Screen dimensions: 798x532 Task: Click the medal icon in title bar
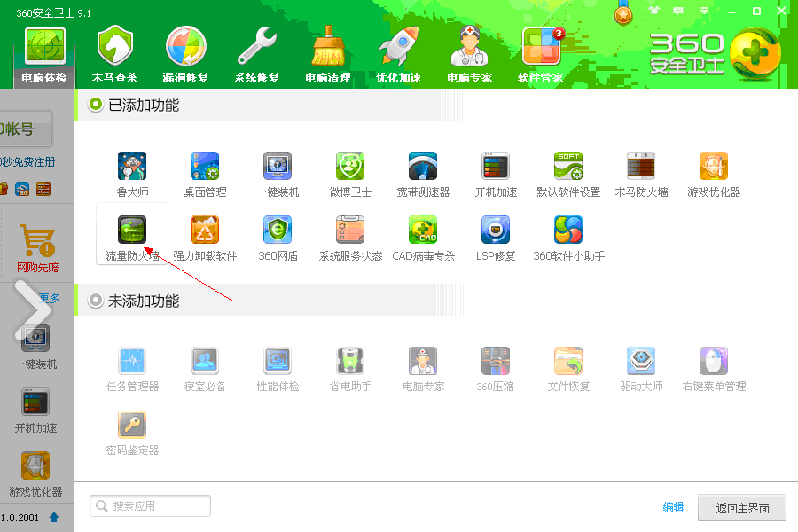click(623, 13)
